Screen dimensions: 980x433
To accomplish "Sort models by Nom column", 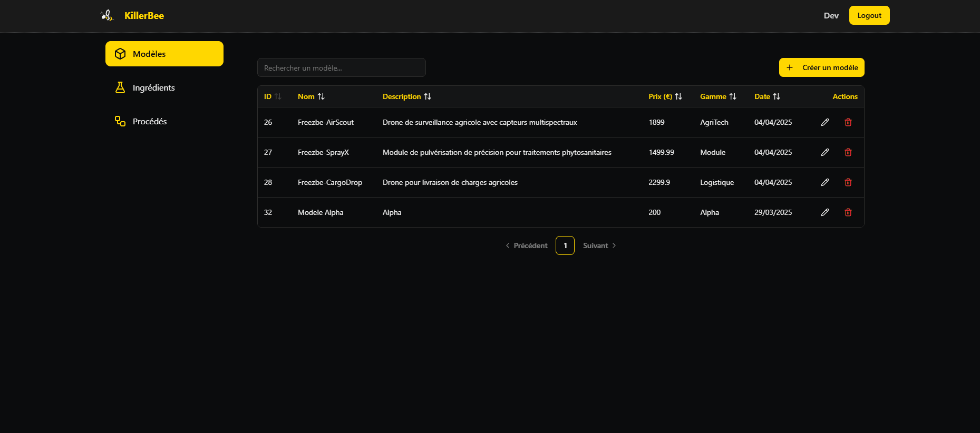I will [311, 96].
